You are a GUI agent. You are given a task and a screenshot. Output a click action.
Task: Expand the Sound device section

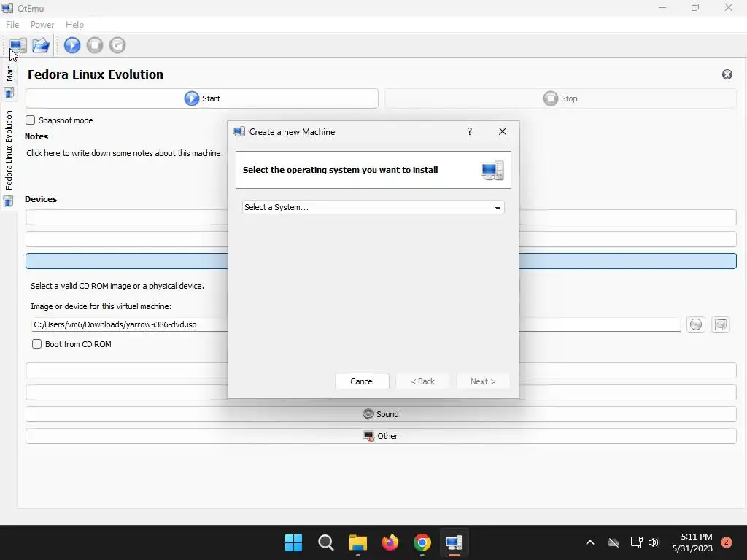coord(381,414)
